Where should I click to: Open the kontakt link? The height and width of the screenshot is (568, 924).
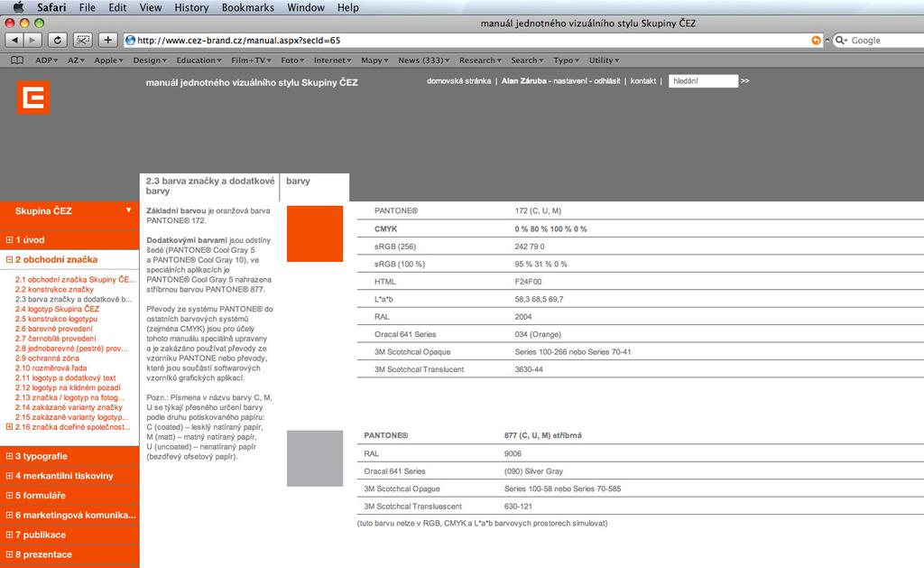642,80
